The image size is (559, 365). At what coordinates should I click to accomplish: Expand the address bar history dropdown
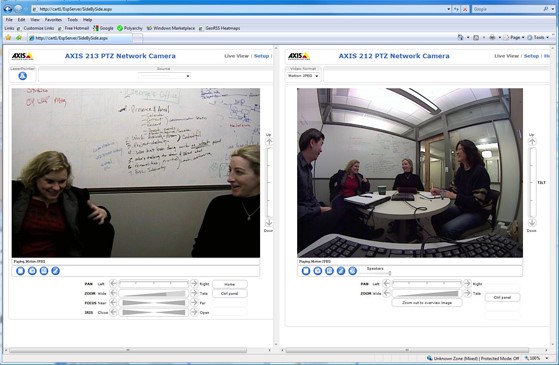point(448,9)
